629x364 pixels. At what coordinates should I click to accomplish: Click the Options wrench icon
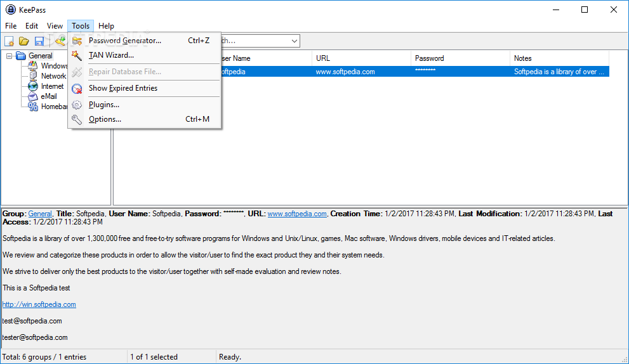tap(77, 119)
